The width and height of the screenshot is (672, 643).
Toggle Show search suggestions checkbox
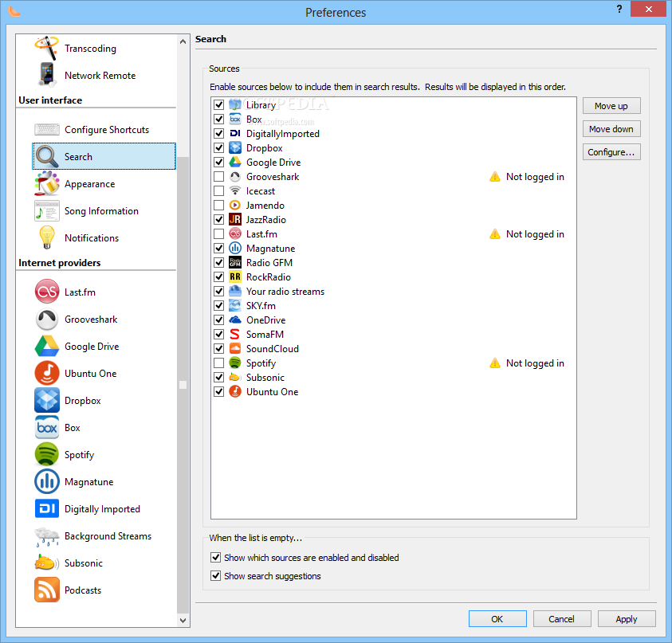(215, 576)
